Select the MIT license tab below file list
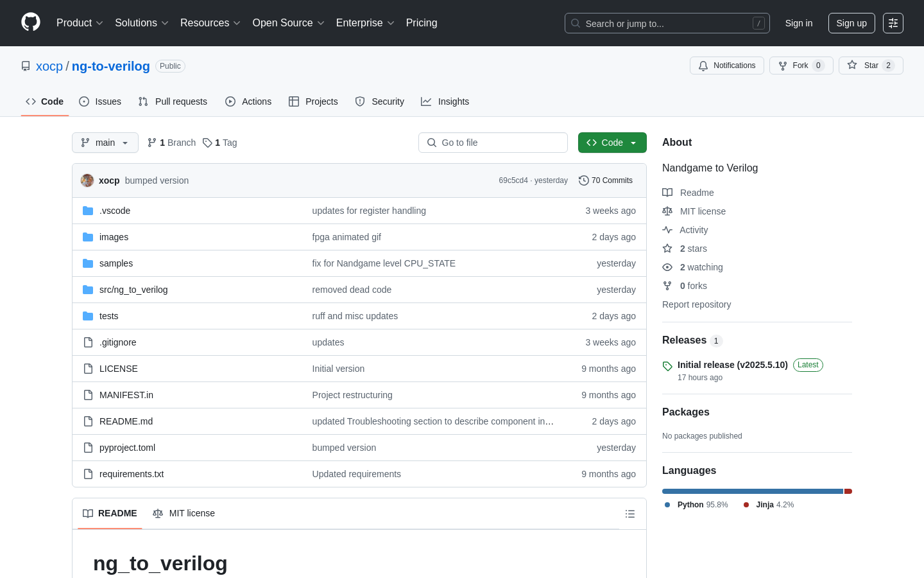 [184, 513]
